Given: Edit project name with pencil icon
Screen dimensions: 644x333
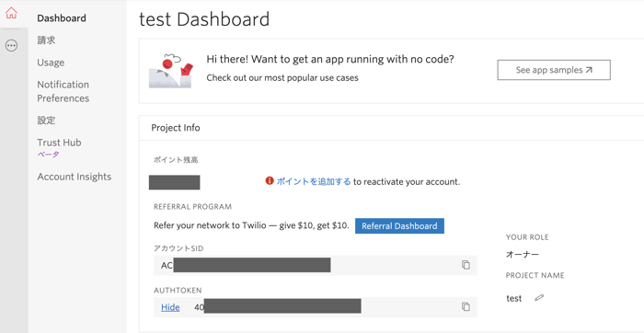Looking at the screenshot, I should [539, 298].
